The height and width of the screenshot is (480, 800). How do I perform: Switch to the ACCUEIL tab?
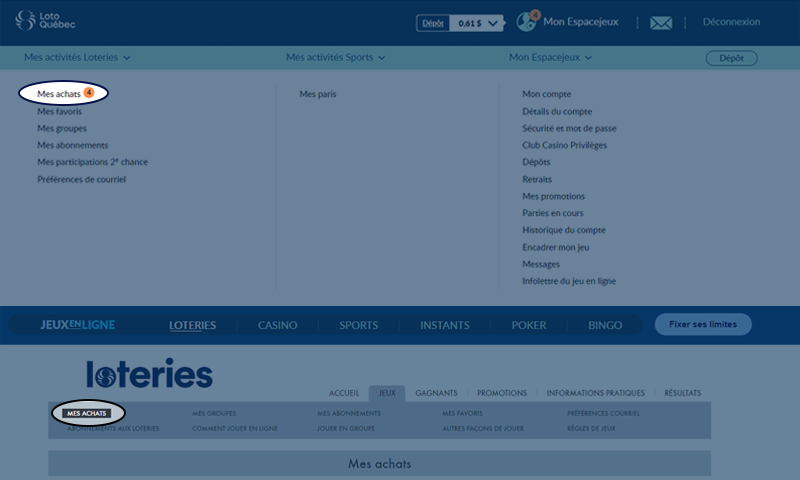coord(344,393)
